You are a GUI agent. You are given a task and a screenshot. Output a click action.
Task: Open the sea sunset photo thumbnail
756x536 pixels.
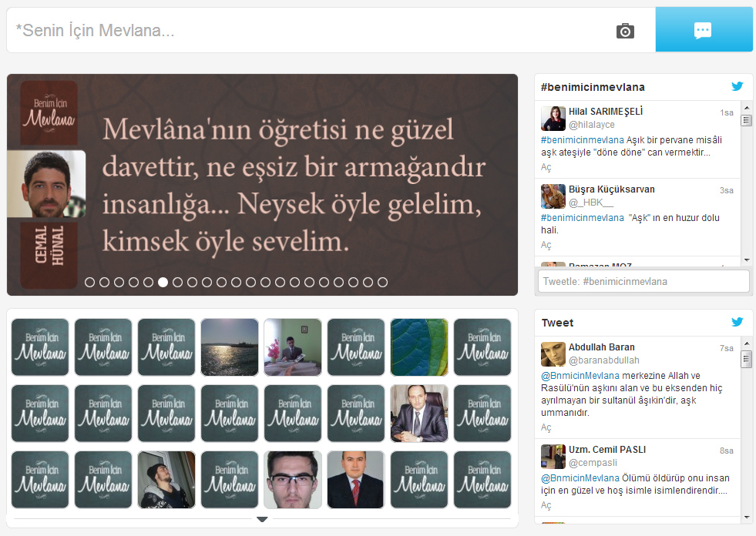point(230,347)
